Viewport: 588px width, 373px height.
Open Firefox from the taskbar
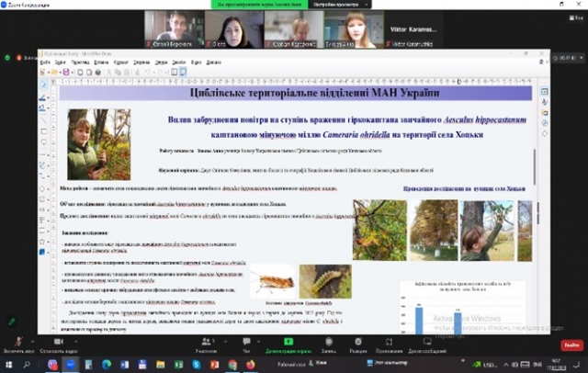tap(251, 364)
